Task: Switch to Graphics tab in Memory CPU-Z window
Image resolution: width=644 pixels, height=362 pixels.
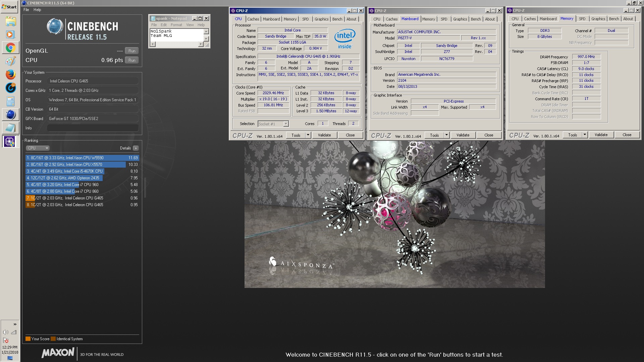Action: point(598,19)
